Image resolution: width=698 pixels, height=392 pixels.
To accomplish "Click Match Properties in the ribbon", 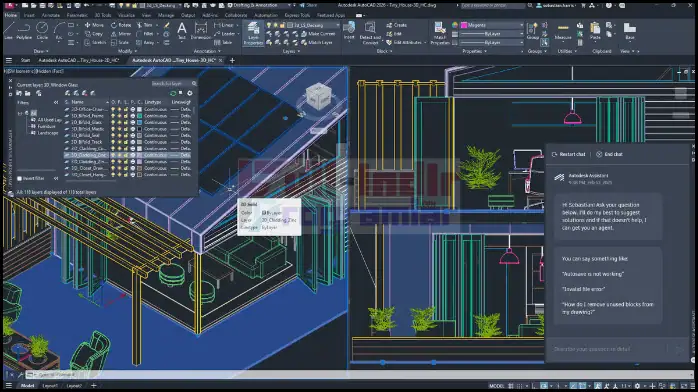I will [x=440, y=33].
